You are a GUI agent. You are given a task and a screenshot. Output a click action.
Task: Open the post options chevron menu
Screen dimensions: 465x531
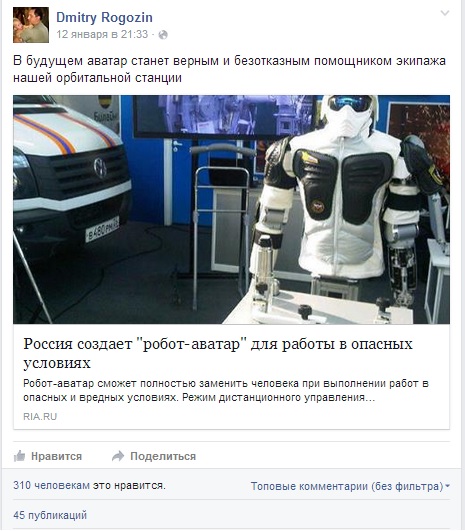(x=444, y=13)
